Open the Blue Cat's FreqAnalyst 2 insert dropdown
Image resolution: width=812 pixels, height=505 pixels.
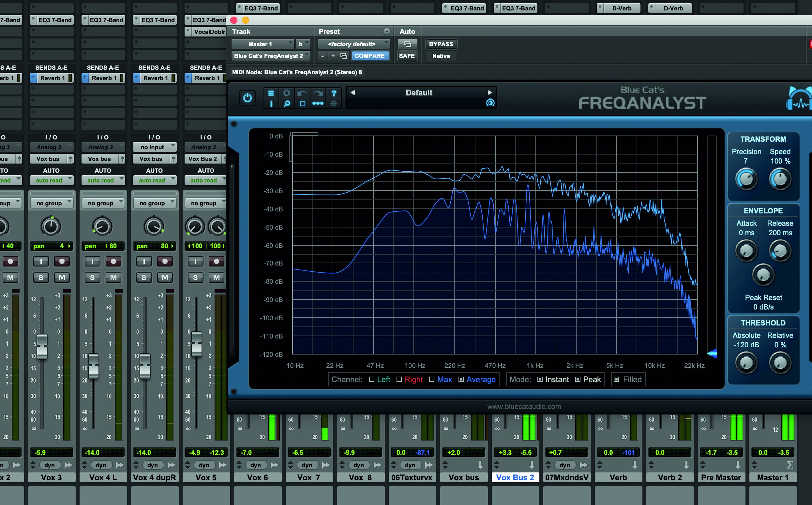[271, 56]
